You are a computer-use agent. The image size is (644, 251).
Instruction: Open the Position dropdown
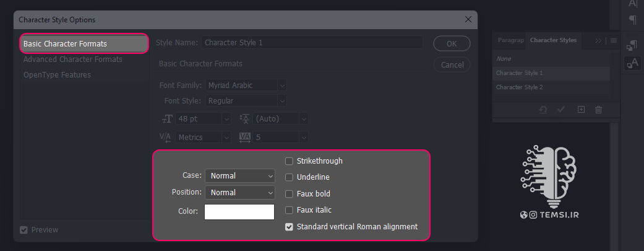pyautogui.click(x=240, y=193)
